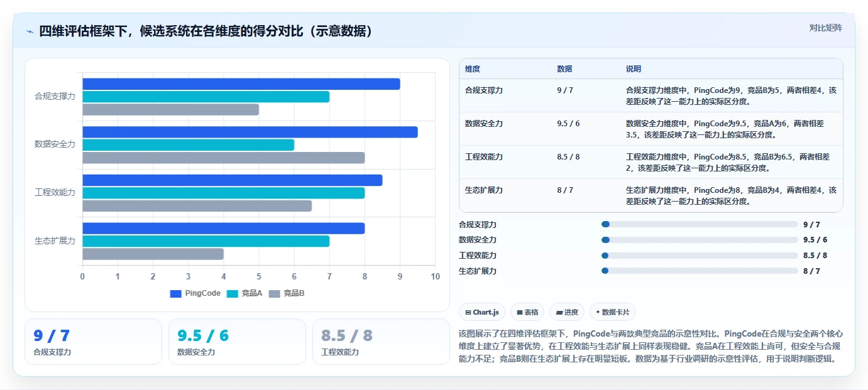Viewport: 868px width, 390px height.
Task: Select the 数据卡片 tag
Action: (613, 312)
